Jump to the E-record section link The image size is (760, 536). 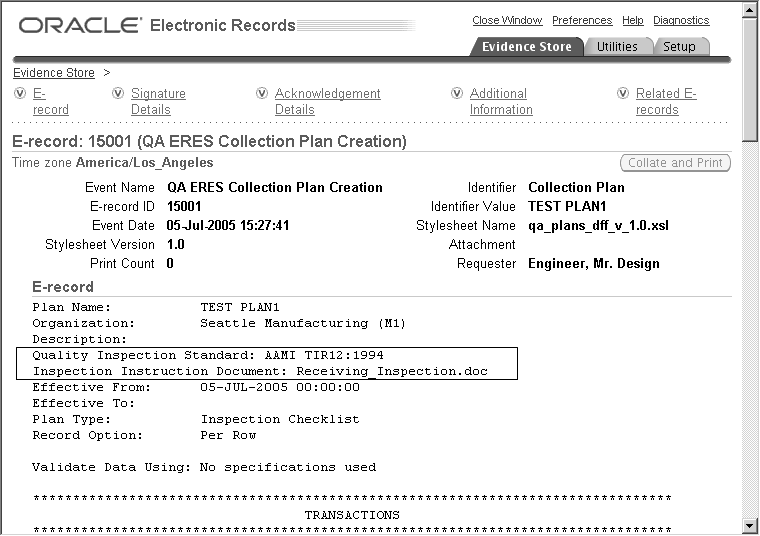(50, 101)
